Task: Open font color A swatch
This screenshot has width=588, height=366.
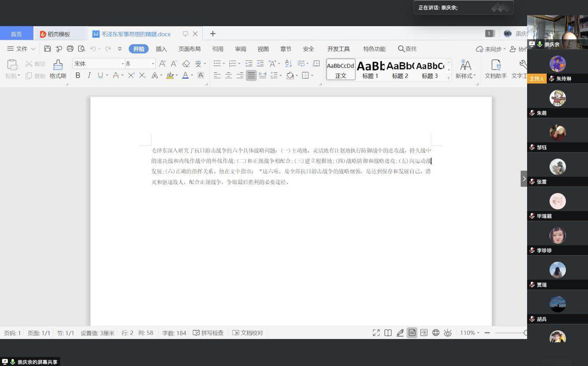Action: (x=186, y=75)
